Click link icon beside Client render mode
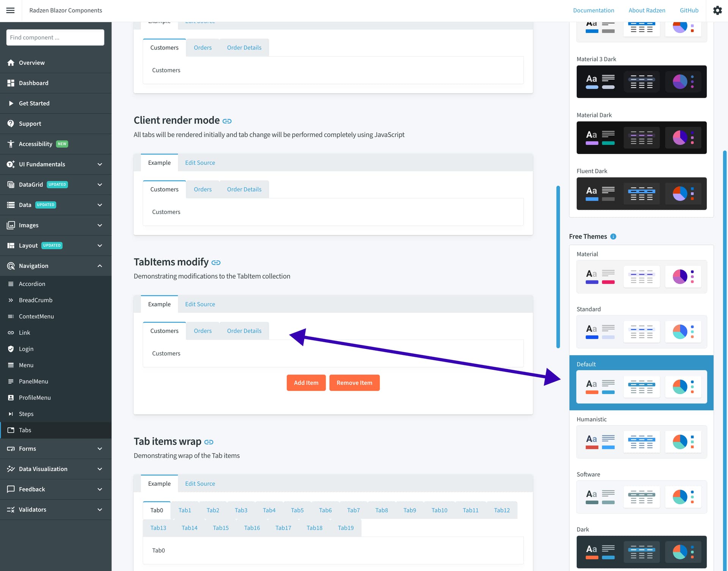The image size is (728, 571). tap(227, 121)
